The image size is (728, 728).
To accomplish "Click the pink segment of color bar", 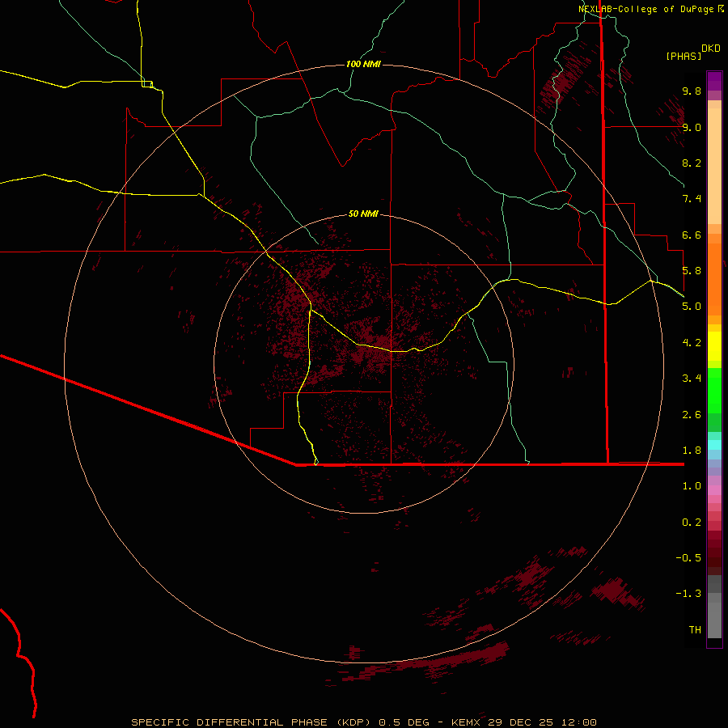I will [714, 490].
